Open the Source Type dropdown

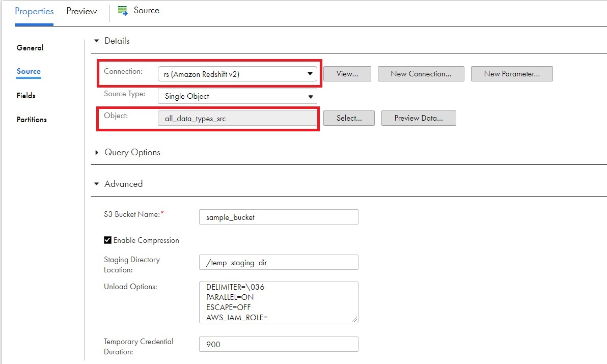[237, 96]
